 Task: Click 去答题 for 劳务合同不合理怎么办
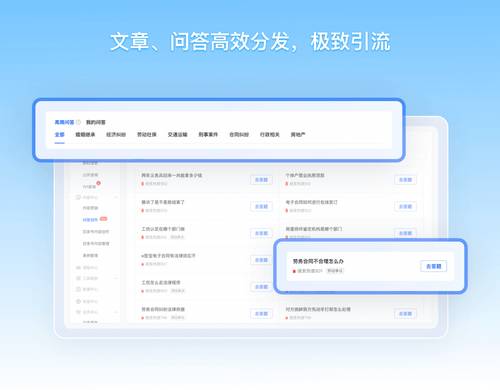(x=434, y=266)
